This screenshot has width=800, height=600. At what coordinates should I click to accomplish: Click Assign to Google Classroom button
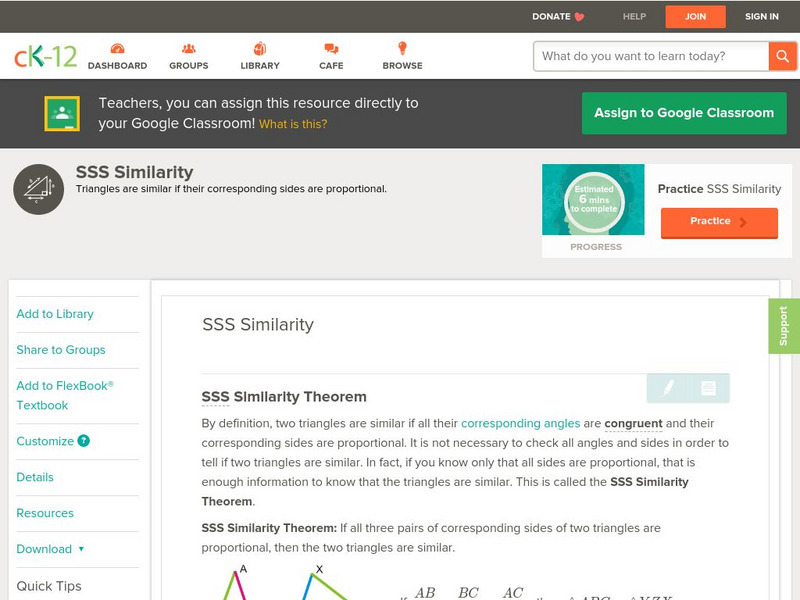[684, 113]
